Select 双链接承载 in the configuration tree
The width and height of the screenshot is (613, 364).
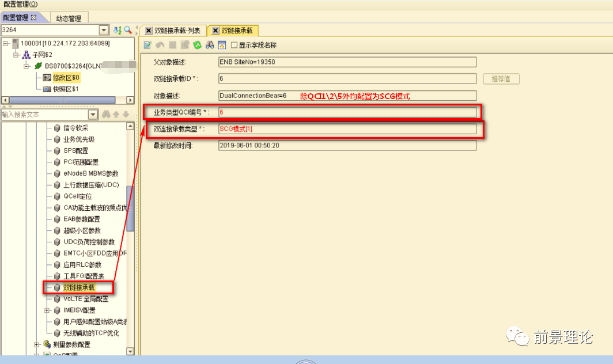(79, 287)
